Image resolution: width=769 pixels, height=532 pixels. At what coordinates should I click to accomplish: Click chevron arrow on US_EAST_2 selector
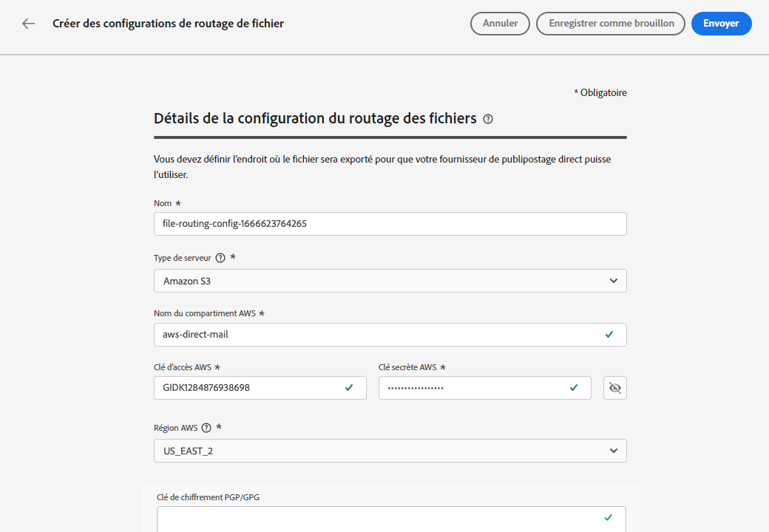(614, 451)
